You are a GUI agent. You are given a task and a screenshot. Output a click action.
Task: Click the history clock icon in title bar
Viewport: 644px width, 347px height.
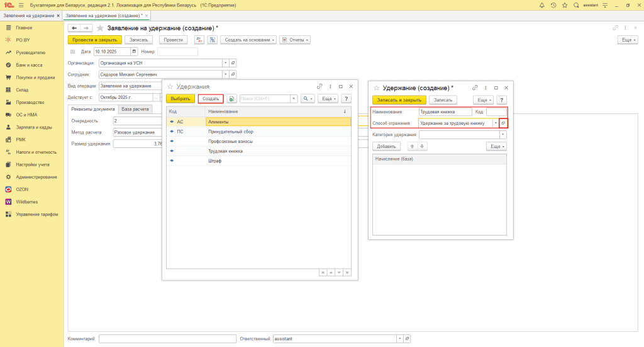tap(553, 5)
